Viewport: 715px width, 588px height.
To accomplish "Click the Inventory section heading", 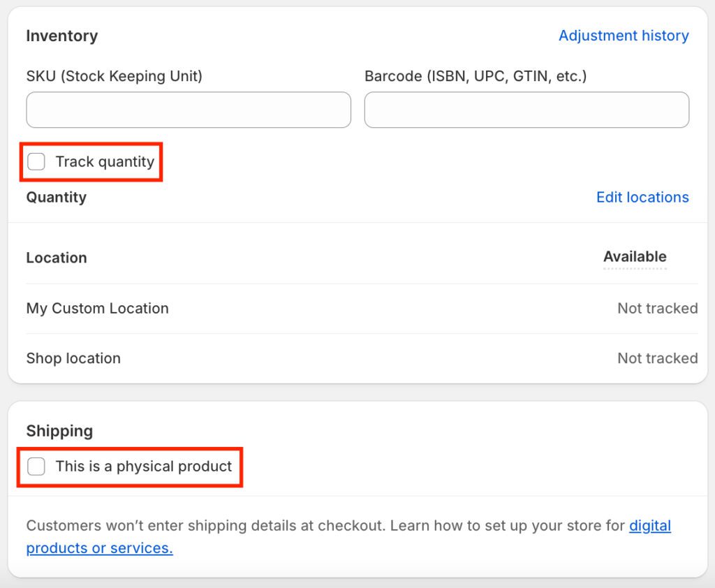I will [x=62, y=36].
